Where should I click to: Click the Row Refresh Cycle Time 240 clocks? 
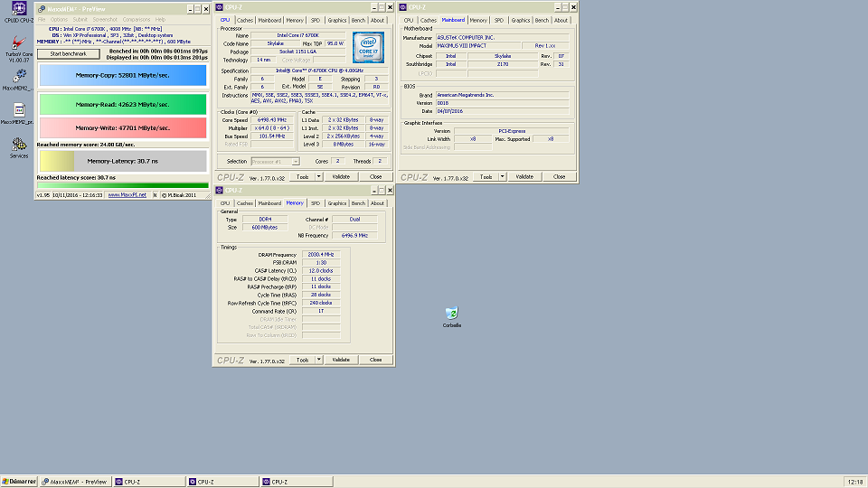click(321, 304)
